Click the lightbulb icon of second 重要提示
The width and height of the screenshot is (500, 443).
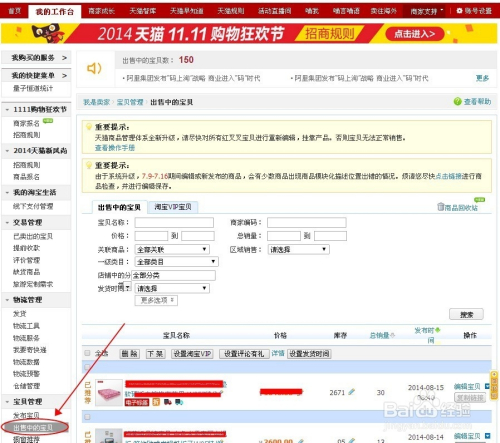[x=89, y=165]
